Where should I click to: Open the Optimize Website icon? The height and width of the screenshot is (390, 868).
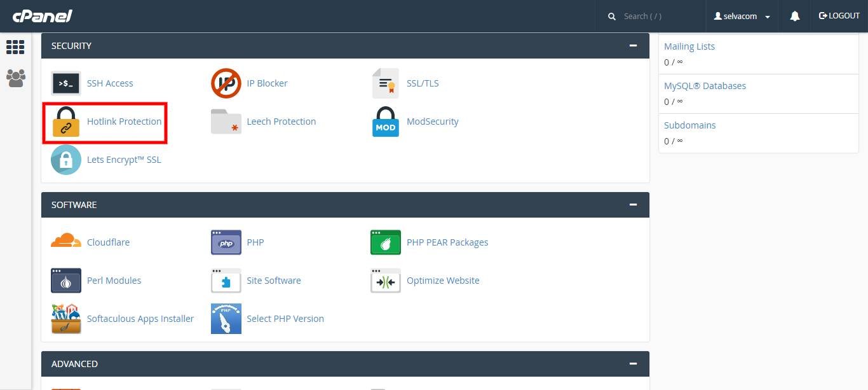point(386,281)
